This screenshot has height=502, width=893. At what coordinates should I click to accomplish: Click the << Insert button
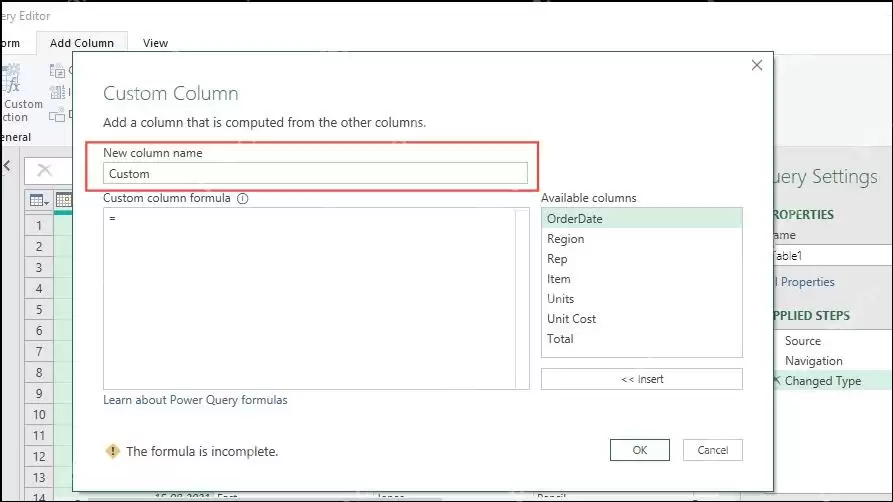point(641,379)
